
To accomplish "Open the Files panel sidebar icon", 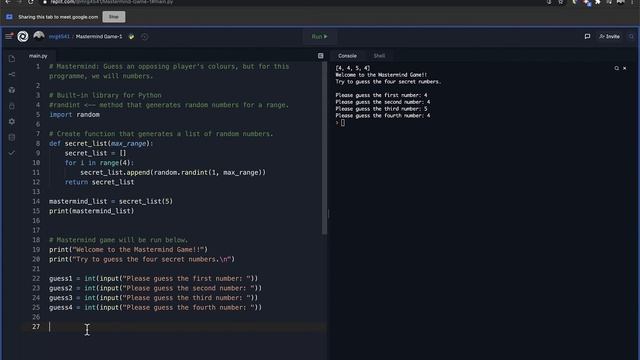I will [12, 59].
